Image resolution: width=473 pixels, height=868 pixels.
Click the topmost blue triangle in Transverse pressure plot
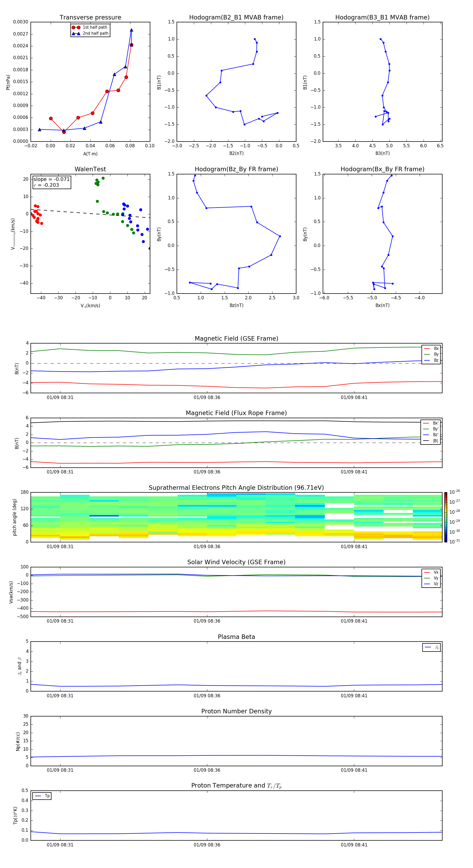click(131, 30)
